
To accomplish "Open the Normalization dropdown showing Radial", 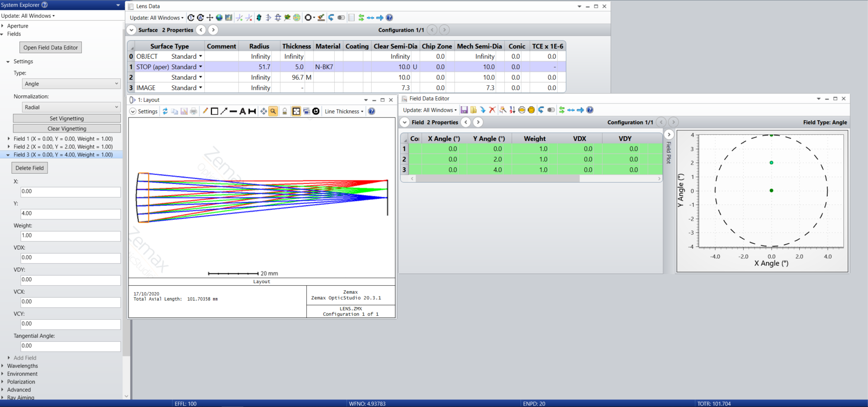I will [x=71, y=107].
